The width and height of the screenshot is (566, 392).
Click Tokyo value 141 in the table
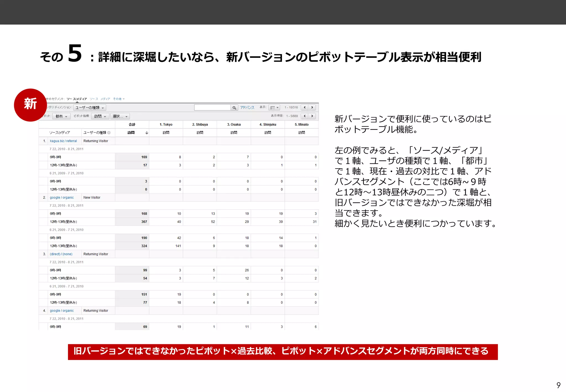(178, 246)
